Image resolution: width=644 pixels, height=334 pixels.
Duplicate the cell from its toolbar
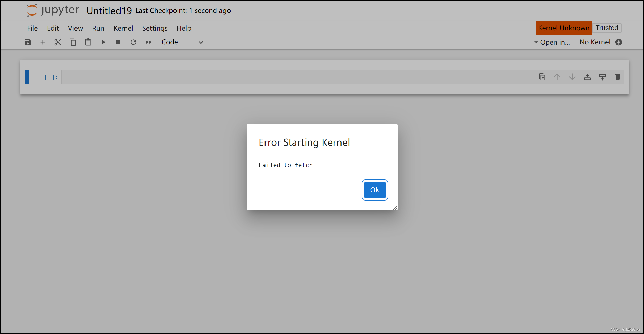[542, 77]
